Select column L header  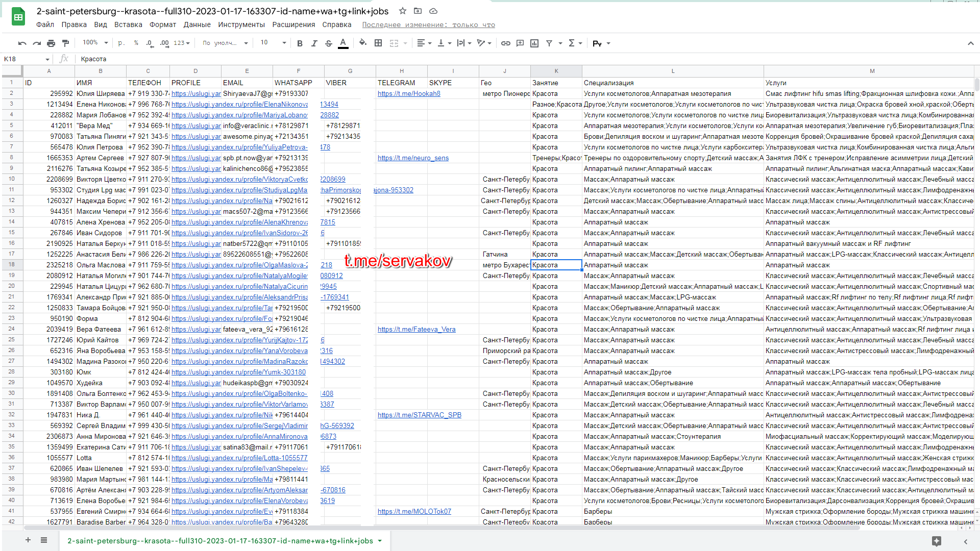click(x=673, y=71)
